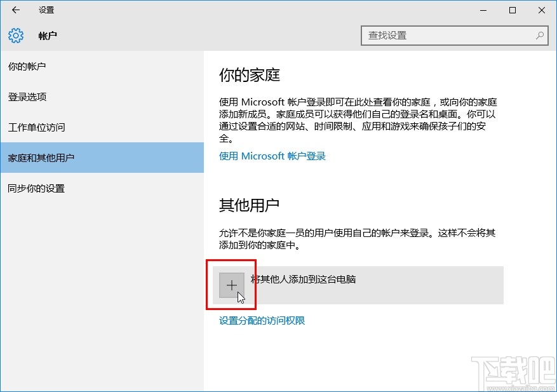Viewport: 557px width, 392px height.
Task: Click the 使用 Microsoft 帐户登录 link
Action: point(272,156)
